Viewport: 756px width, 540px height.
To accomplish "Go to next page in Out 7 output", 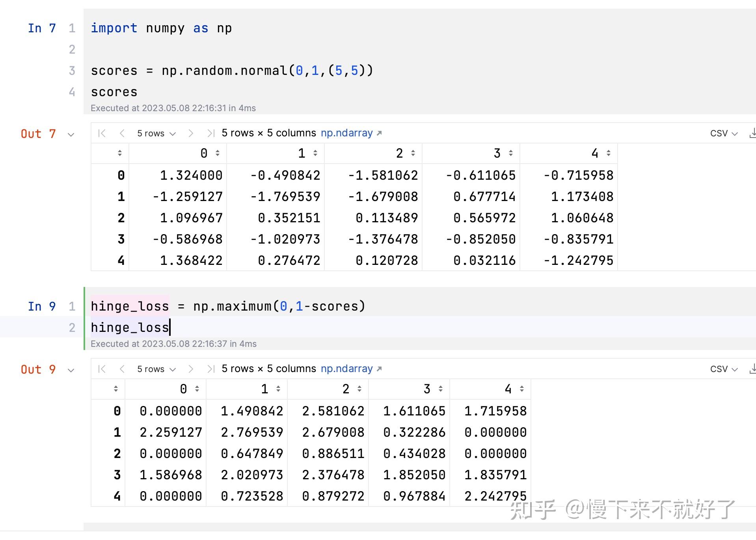I will coord(191,133).
